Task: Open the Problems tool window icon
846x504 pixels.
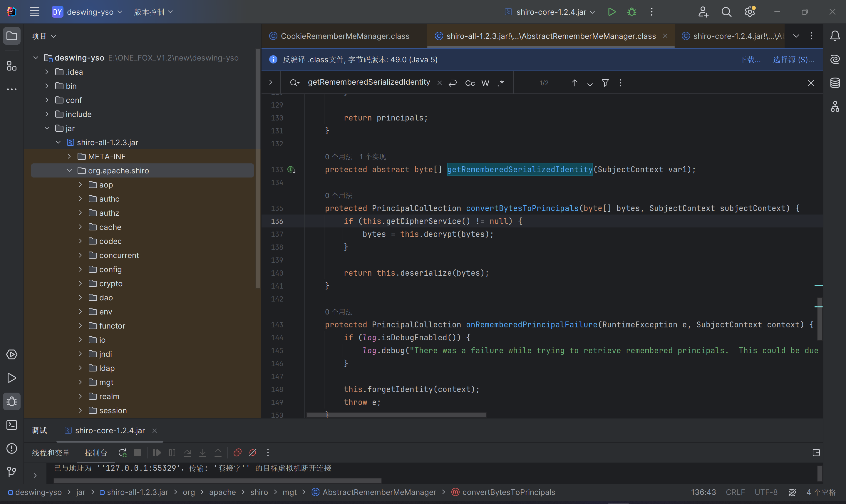Action: [x=12, y=448]
